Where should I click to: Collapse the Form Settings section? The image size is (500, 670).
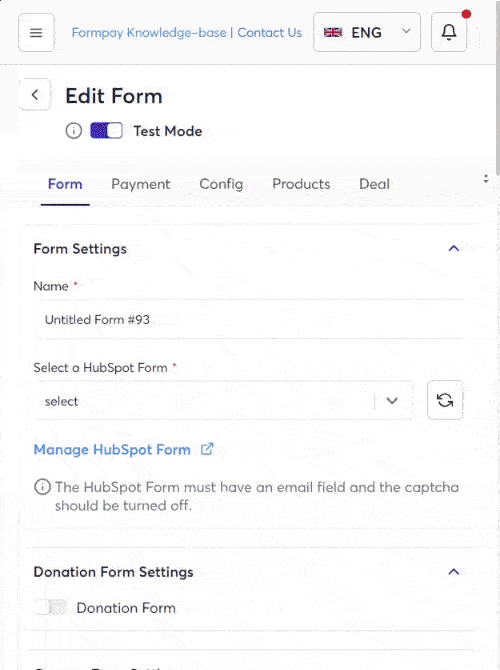point(454,249)
